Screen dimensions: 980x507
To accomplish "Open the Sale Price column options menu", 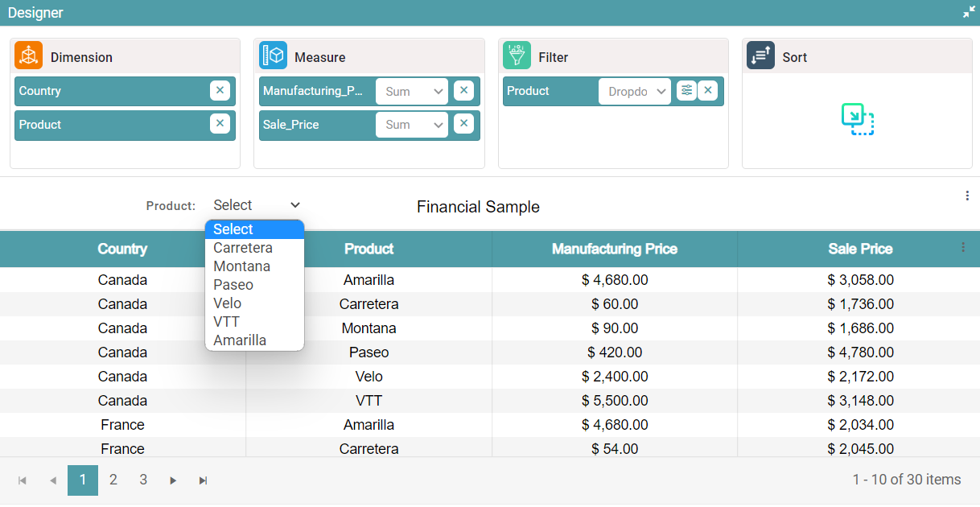I will coord(963,248).
